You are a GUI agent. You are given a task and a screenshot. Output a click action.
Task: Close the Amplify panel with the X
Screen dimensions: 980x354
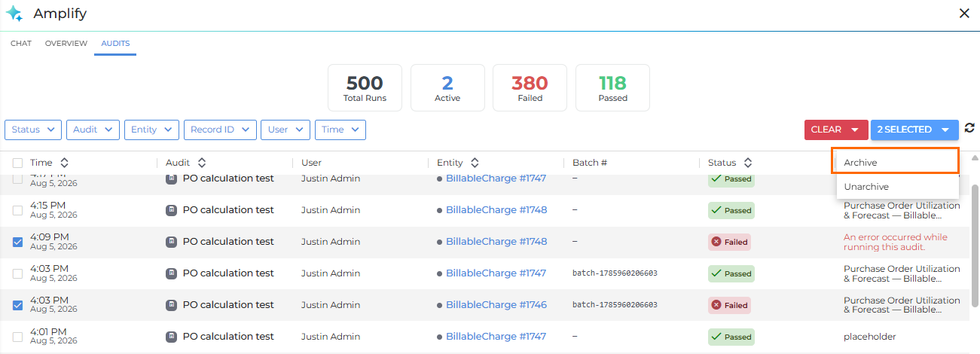(964, 13)
